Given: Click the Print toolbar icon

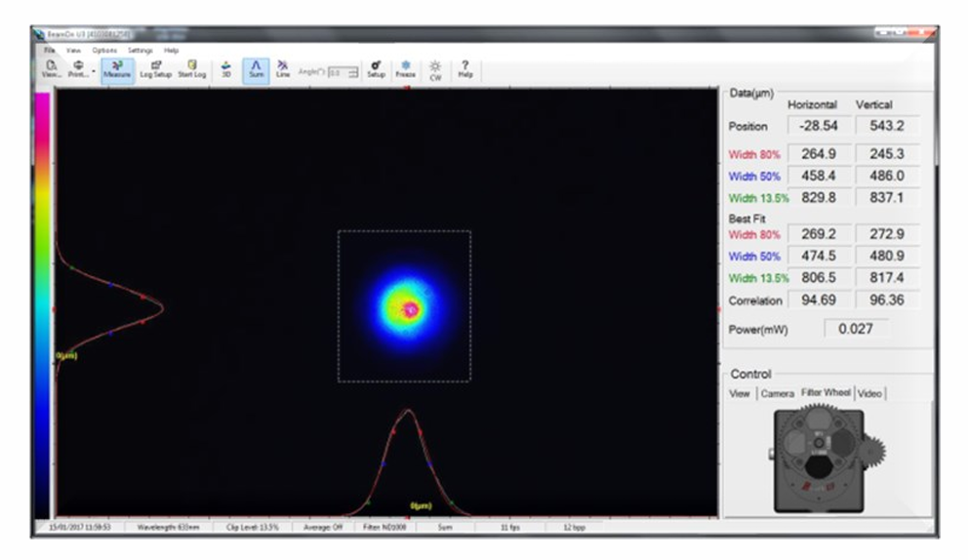Looking at the screenshot, I should [x=78, y=68].
